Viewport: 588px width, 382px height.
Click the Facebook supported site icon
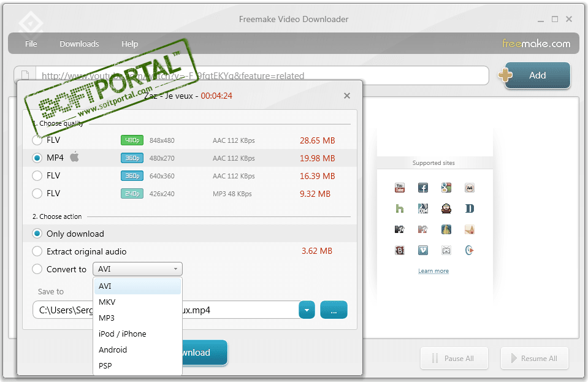coord(423,188)
